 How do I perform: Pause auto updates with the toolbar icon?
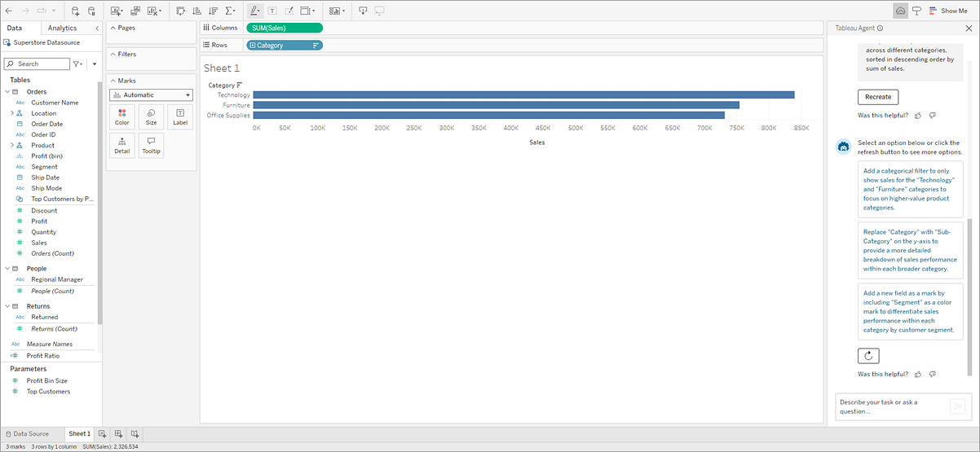click(91, 11)
